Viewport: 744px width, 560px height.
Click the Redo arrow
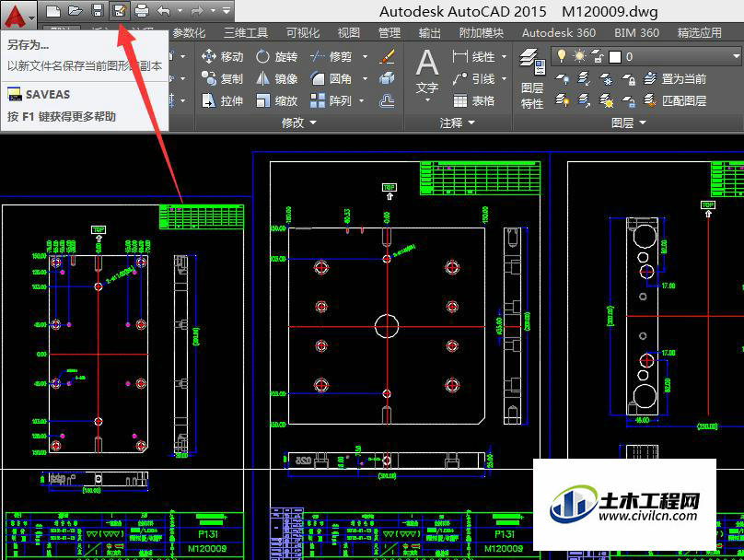(x=197, y=10)
